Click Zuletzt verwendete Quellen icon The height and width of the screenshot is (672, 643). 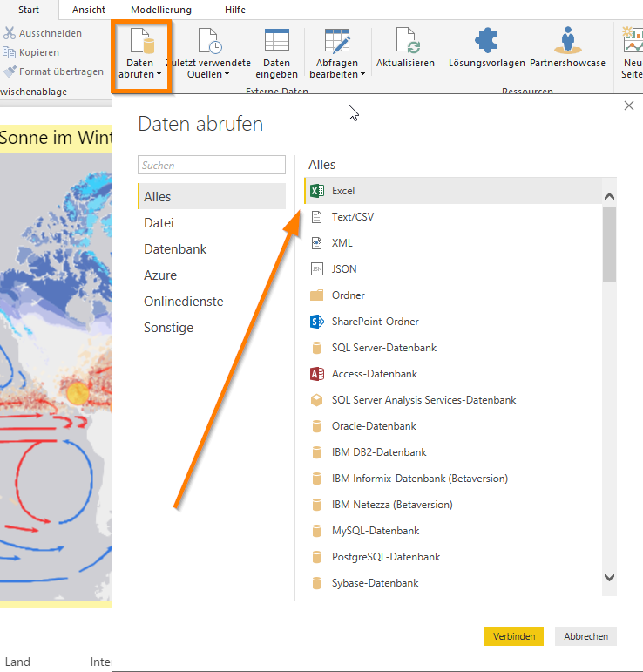click(210, 41)
